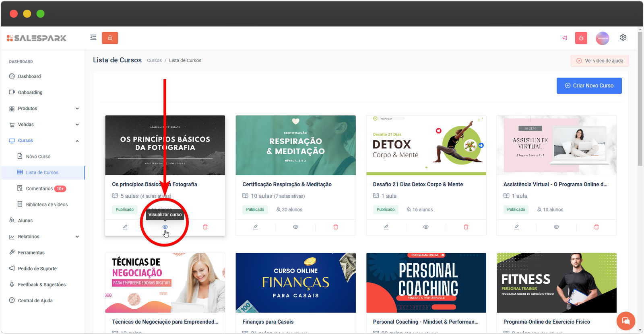Screen dimensions: 644x334
Task: Delete the Detox Corpo & Mente course
Action: (466, 227)
